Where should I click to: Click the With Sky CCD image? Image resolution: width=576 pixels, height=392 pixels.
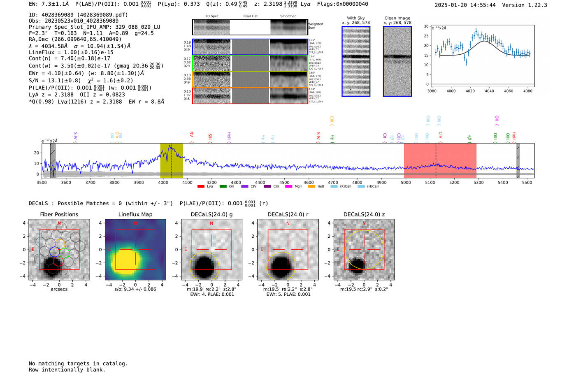[356, 61]
